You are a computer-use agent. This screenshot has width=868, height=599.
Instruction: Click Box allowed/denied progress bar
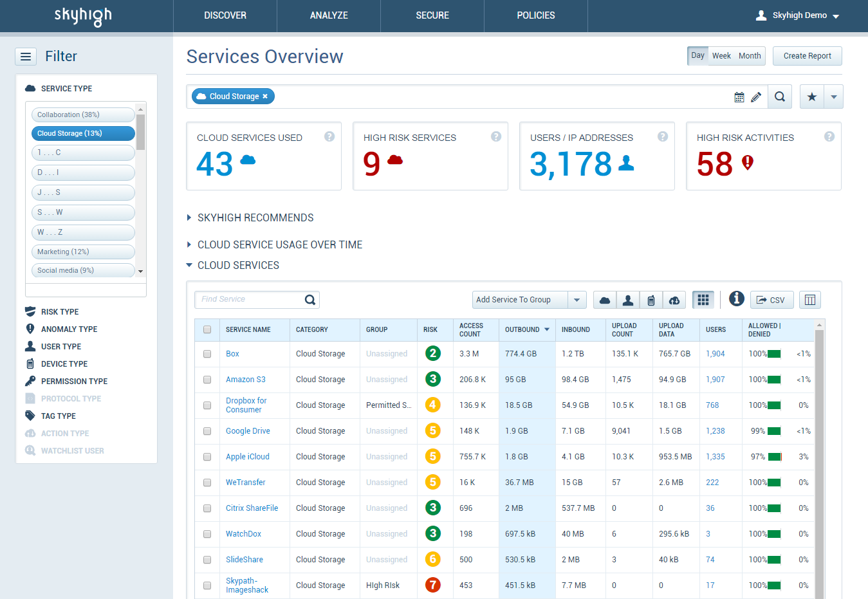(775, 354)
